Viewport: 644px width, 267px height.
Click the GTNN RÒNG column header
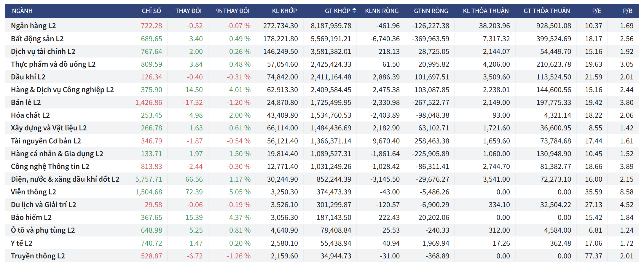pyautogui.click(x=431, y=11)
